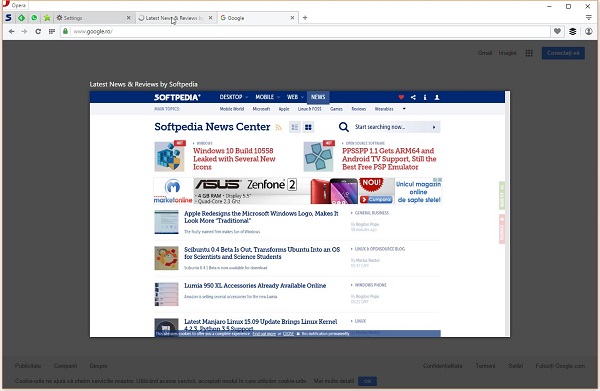The width and height of the screenshot is (600, 391).
Task: Close the Google tab
Action: pos(292,18)
